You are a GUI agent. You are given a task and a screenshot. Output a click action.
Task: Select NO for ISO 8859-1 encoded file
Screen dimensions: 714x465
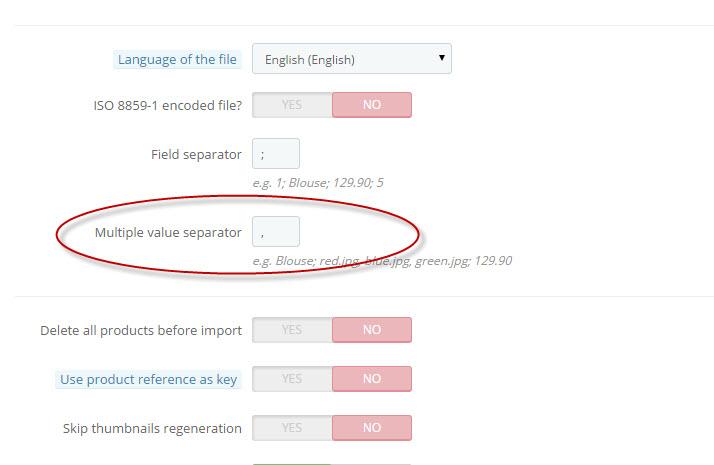click(x=372, y=105)
